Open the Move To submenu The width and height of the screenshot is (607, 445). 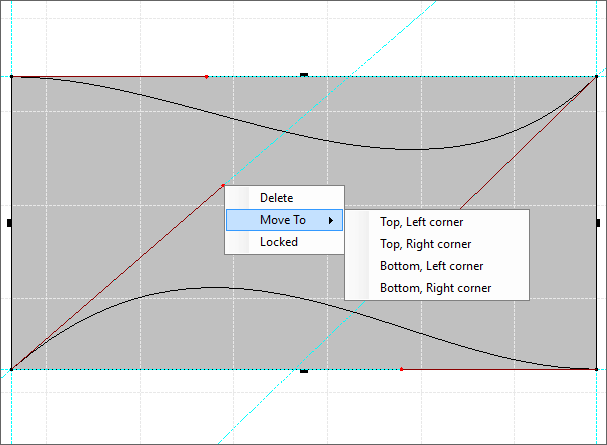tap(284, 220)
